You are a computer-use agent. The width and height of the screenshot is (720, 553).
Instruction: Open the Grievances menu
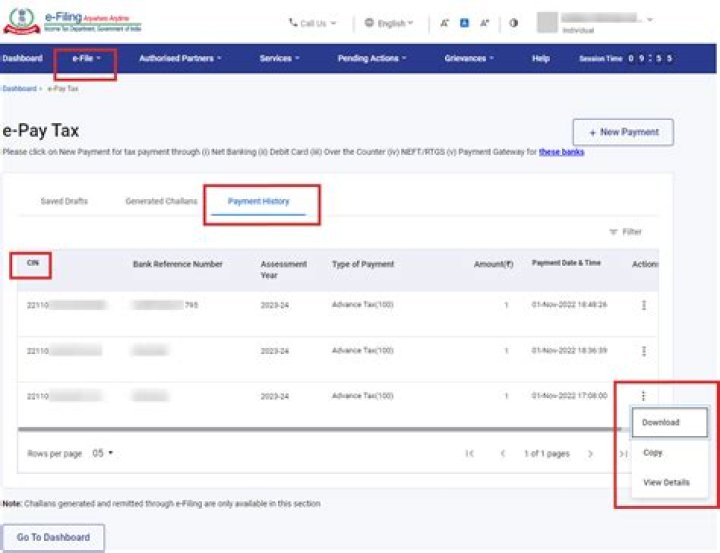(x=469, y=58)
